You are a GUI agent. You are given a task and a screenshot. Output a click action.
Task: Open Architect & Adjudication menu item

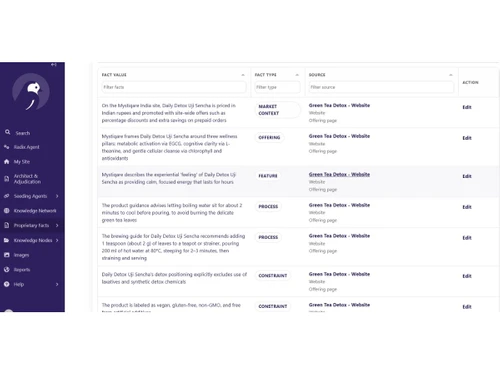(x=27, y=179)
